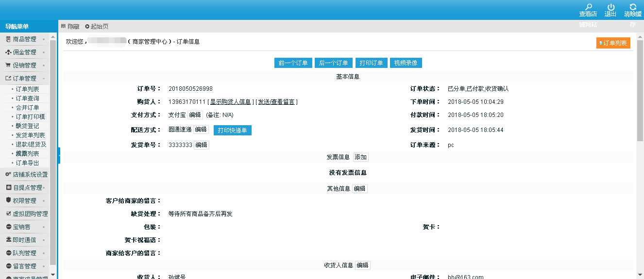Expand the 促销管理 menu section
This screenshot has width=644, height=279.
(24, 66)
